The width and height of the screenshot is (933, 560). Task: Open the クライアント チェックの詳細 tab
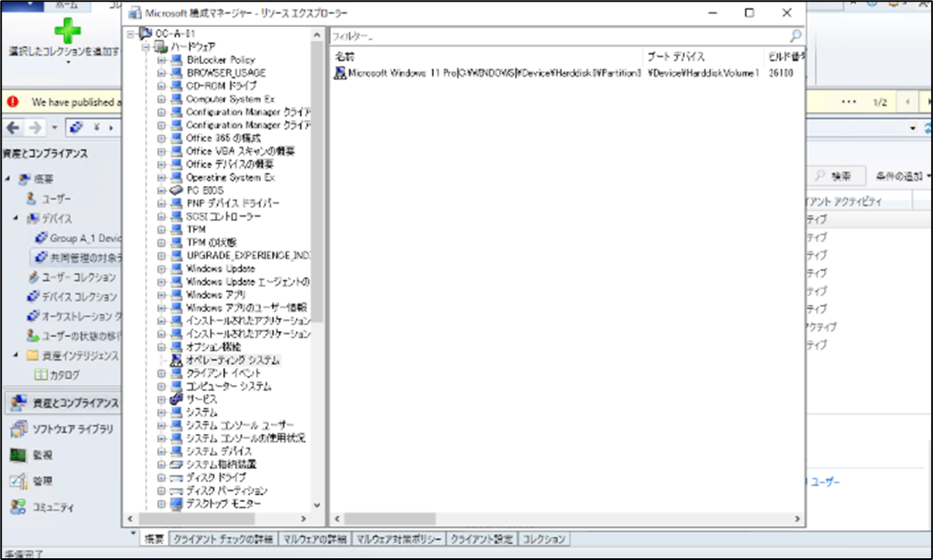223,539
